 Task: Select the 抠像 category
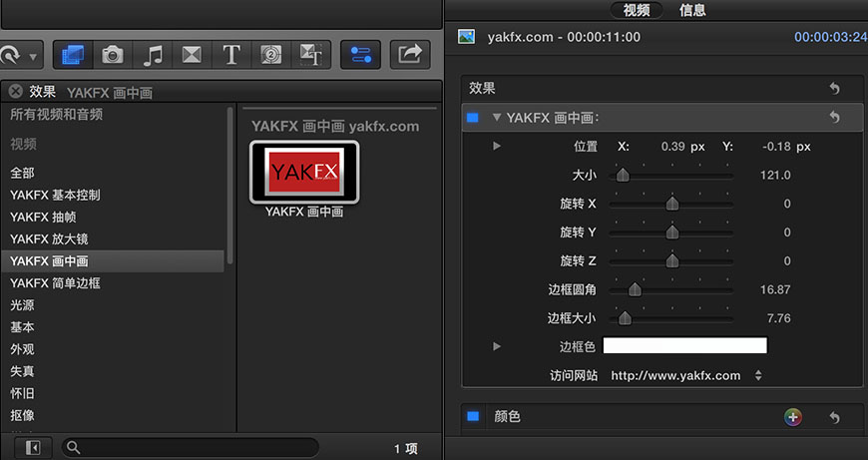[22, 415]
